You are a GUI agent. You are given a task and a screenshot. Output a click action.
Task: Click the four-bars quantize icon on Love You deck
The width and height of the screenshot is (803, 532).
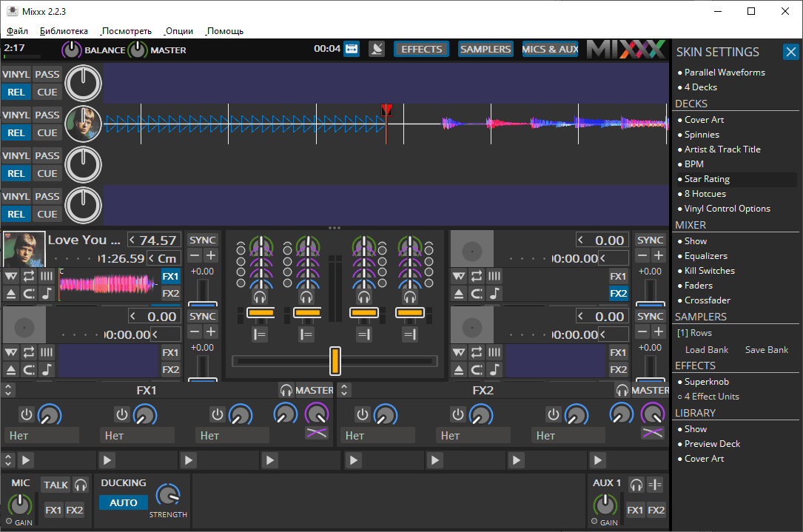[47, 277]
